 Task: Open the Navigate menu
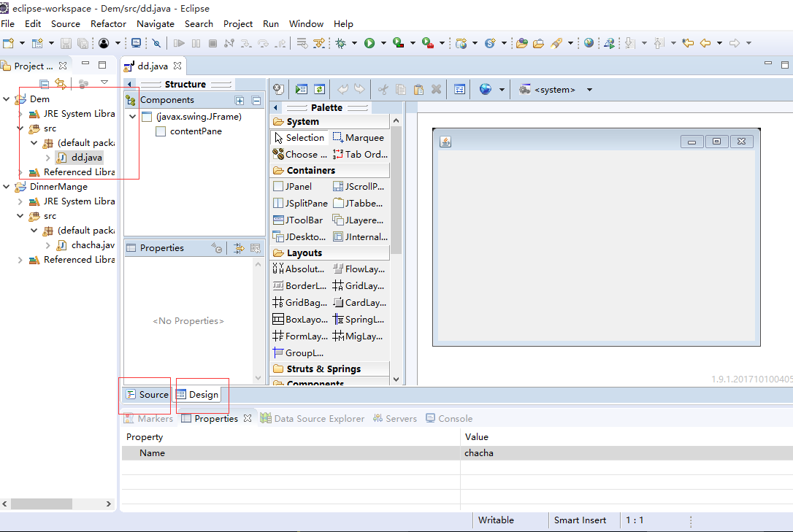coord(156,24)
